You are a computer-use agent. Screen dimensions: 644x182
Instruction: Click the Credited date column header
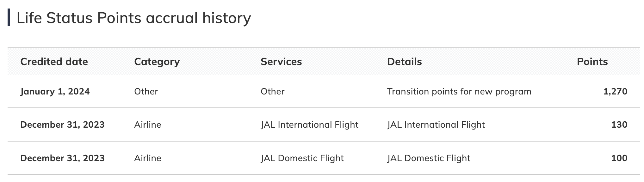point(54,62)
